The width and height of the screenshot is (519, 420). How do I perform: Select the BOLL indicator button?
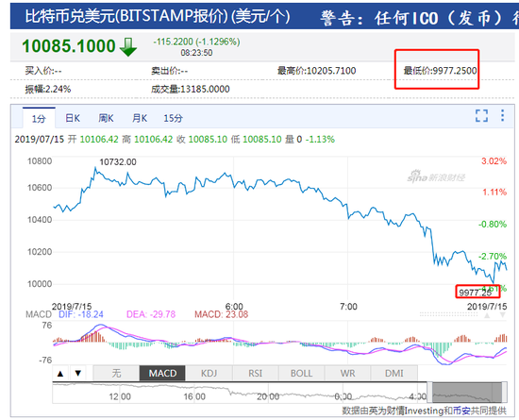tap(302, 374)
